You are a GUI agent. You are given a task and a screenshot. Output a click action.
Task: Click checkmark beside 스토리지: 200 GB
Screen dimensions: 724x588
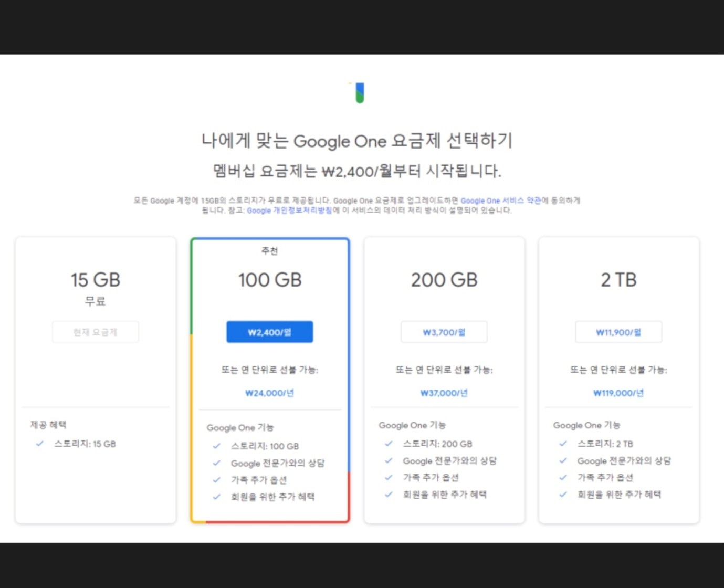pos(389,444)
